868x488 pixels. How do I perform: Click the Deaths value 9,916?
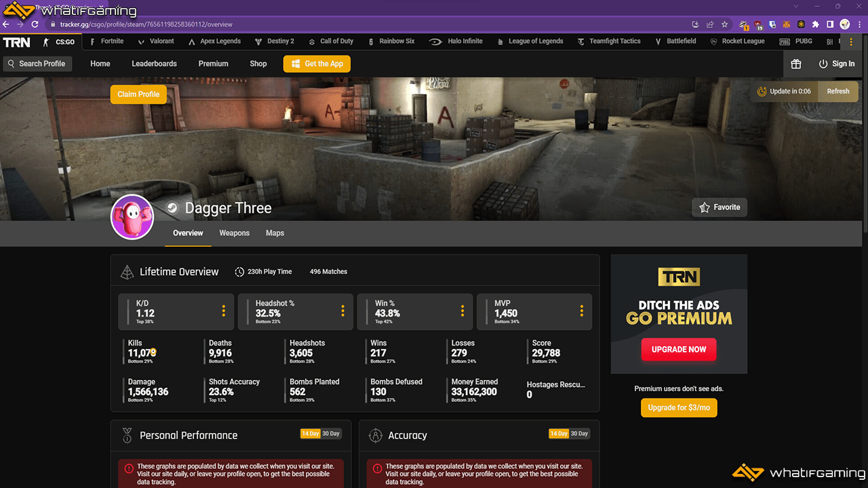[x=220, y=353]
